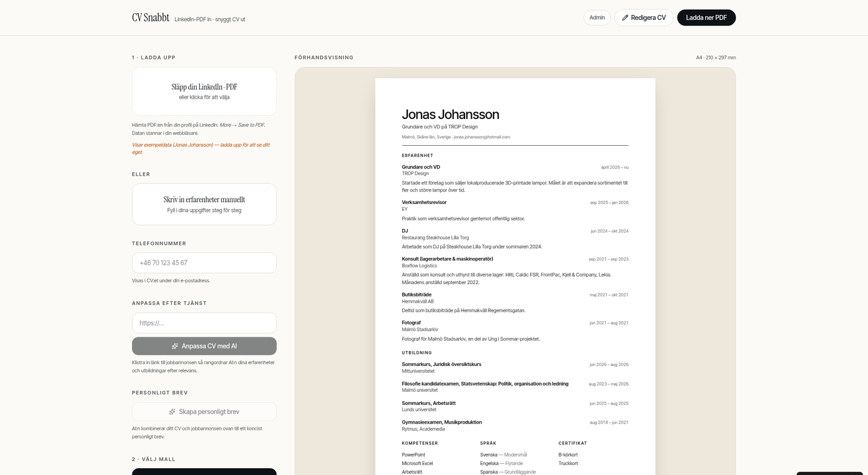The width and height of the screenshot is (868, 475).
Task: Click the employer name EY
Action: pyautogui.click(x=405, y=210)
